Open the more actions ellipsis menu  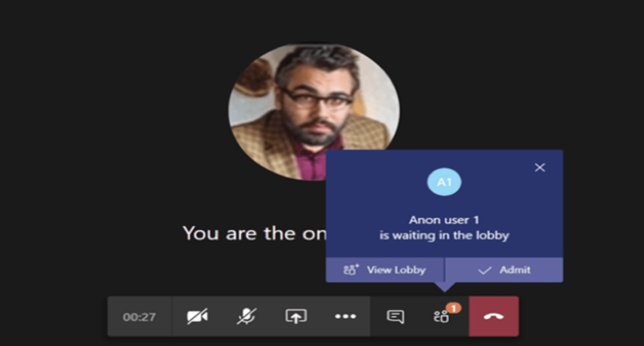click(x=345, y=316)
